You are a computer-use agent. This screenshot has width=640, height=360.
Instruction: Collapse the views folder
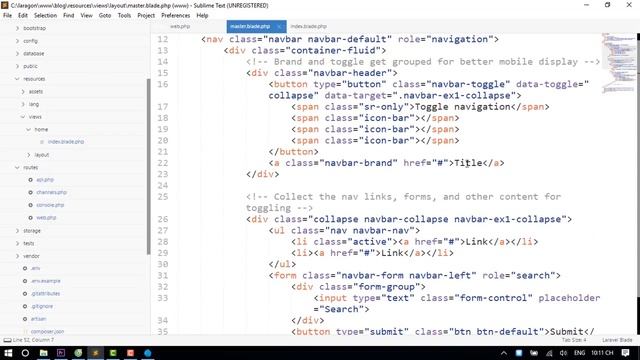pos(23,117)
